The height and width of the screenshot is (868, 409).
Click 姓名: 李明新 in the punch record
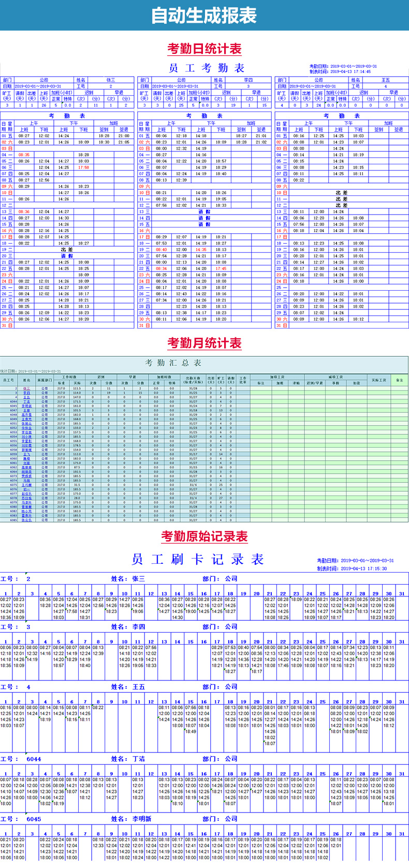[131, 819]
